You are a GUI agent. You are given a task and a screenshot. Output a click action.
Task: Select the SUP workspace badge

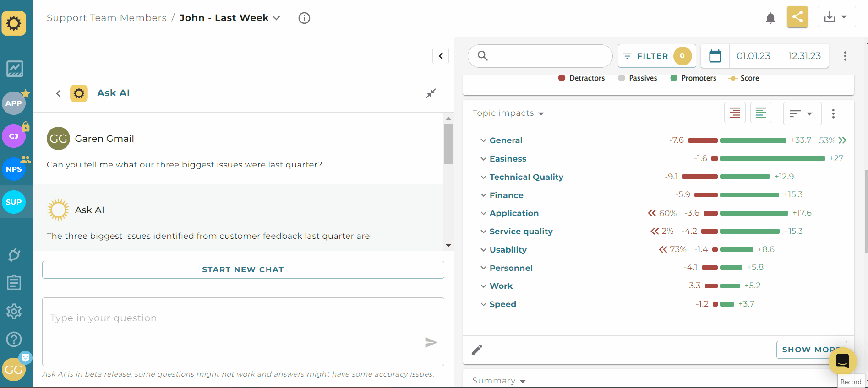tap(14, 202)
